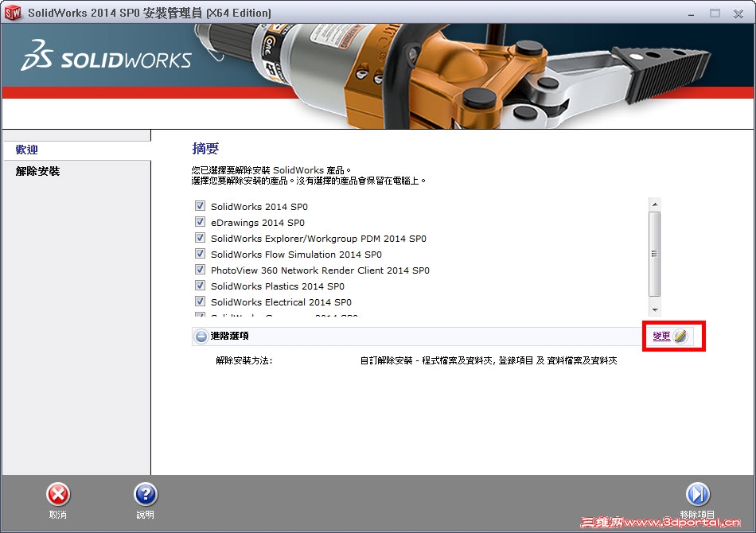Click the 移除項目 next arrow icon
This screenshot has height=533, width=756.
point(698,494)
